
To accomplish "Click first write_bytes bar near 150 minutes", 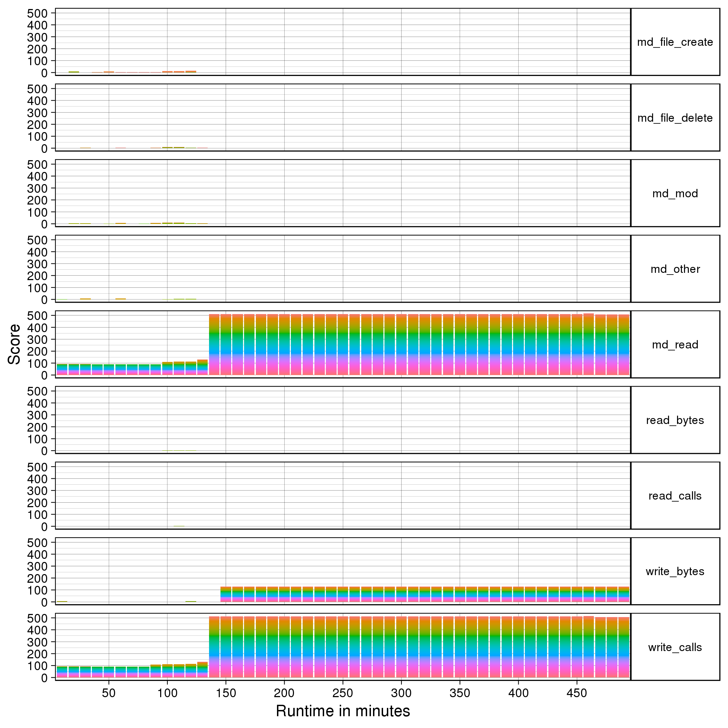I will coord(226,594).
